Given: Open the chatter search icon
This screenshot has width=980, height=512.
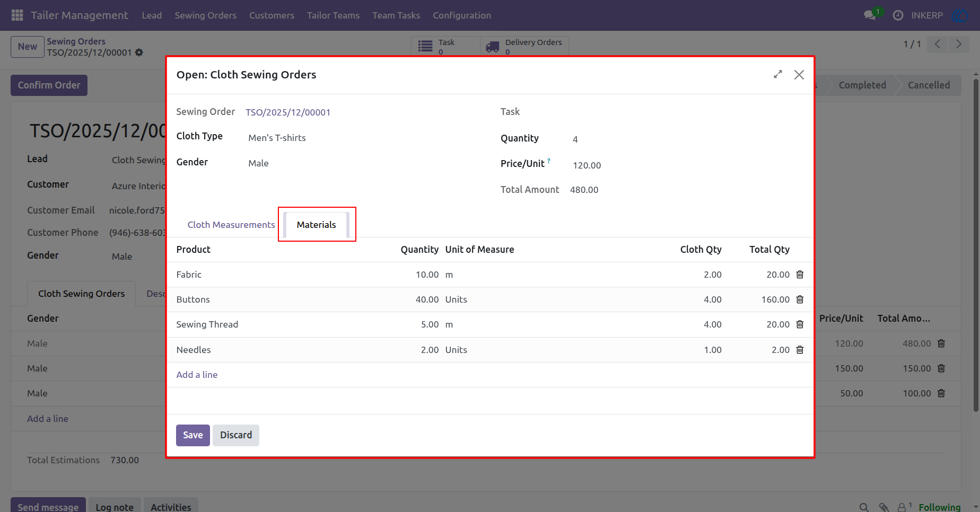Looking at the screenshot, I should pyautogui.click(x=864, y=507).
